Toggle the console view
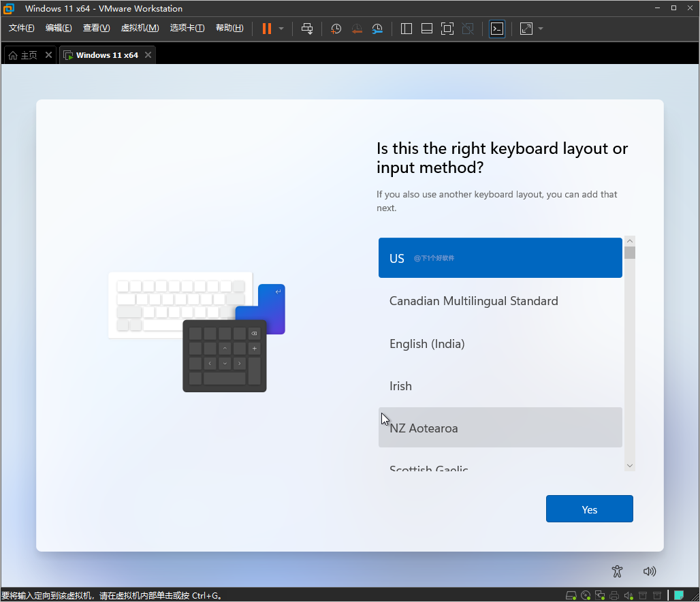The image size is (700, 602). tap(497, 29)
